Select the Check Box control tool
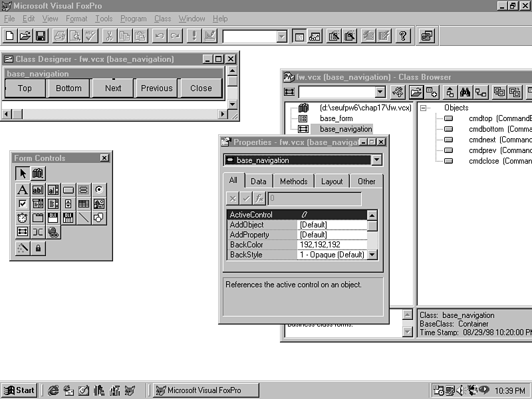The width and height of the screenshot is (532, 399). coord(23,204)
